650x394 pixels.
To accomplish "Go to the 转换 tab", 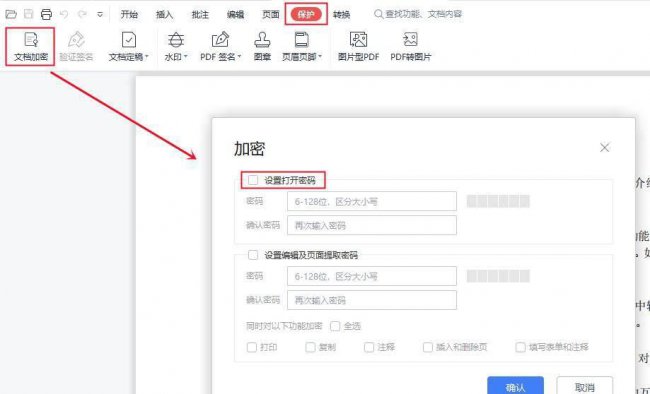I will (342, 15).
